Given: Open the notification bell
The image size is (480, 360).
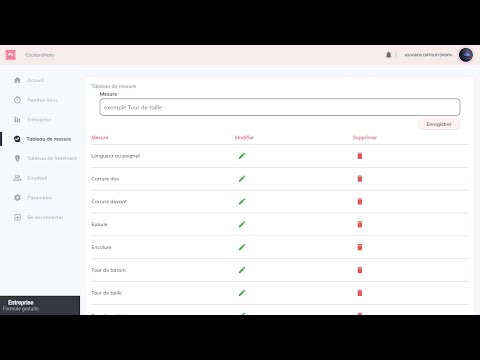Looking at the screenshot, I should pos(389,55).
